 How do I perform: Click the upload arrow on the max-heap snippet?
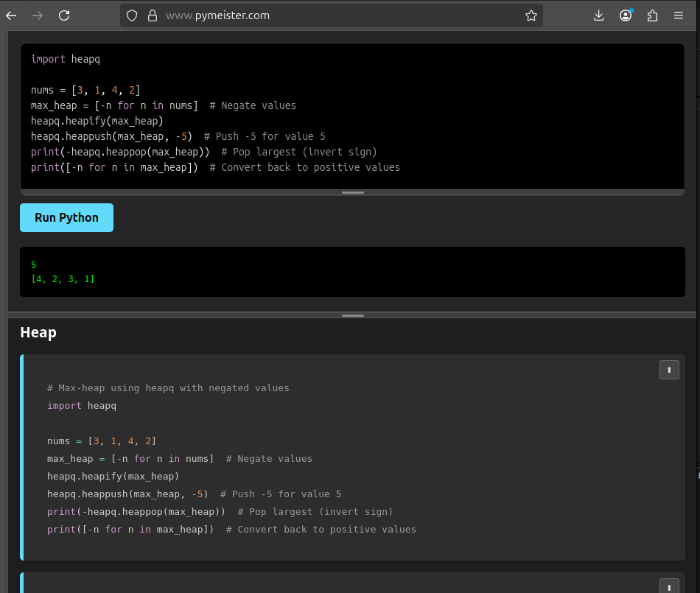click(x=669, y=369)
